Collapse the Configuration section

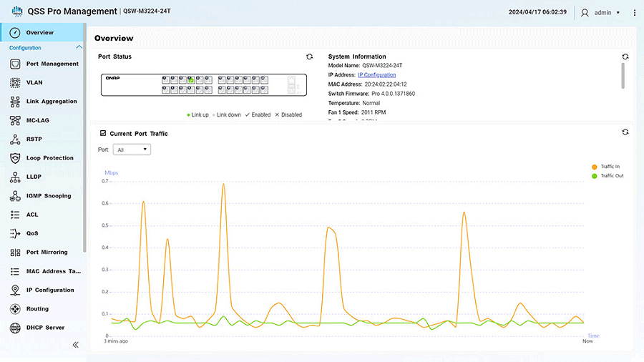79,48
